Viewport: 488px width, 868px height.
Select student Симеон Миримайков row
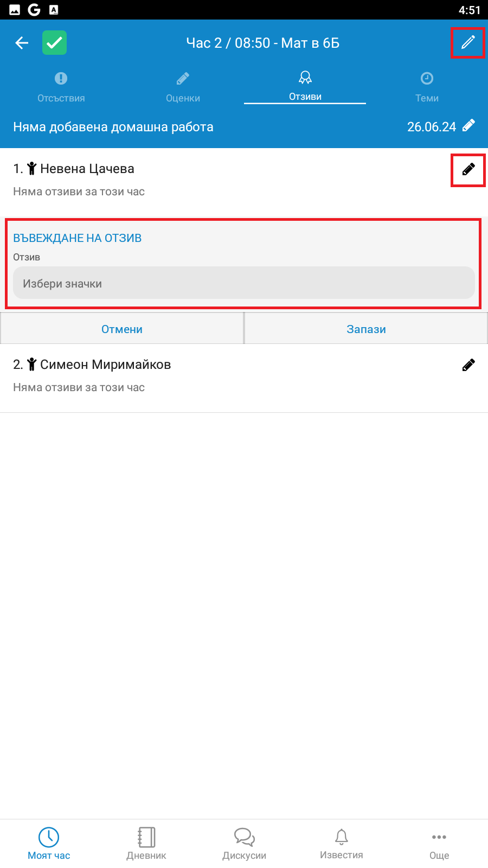(244, 378)
